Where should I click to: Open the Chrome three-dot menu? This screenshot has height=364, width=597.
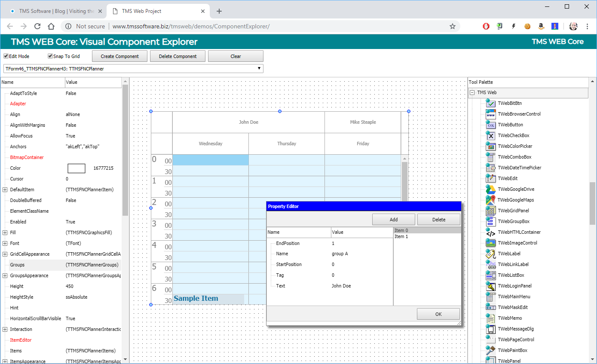coord(587,26)
